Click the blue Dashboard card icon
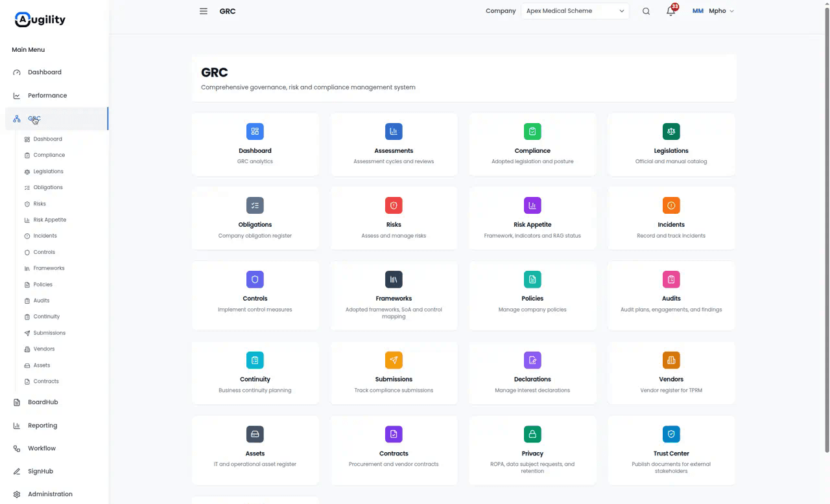 tap(255, 132)
